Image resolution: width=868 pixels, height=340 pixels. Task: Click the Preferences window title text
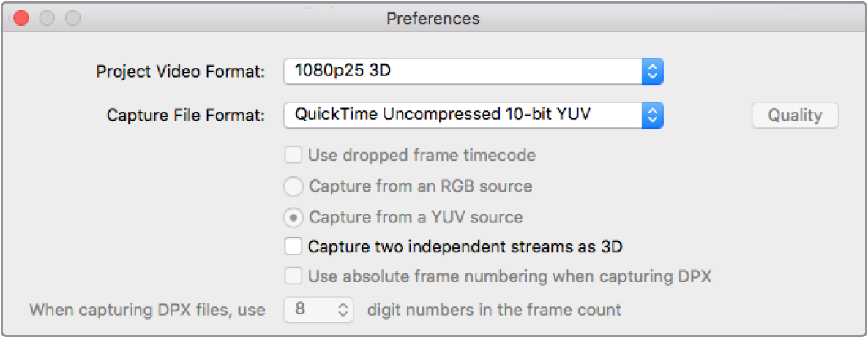[x=433, y=18]
